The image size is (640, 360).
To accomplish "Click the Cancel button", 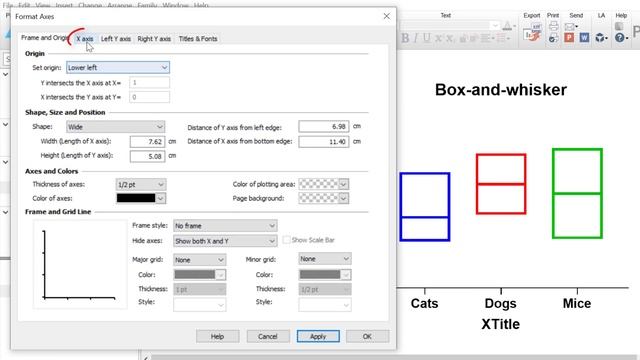I will (x=268, y=336).
